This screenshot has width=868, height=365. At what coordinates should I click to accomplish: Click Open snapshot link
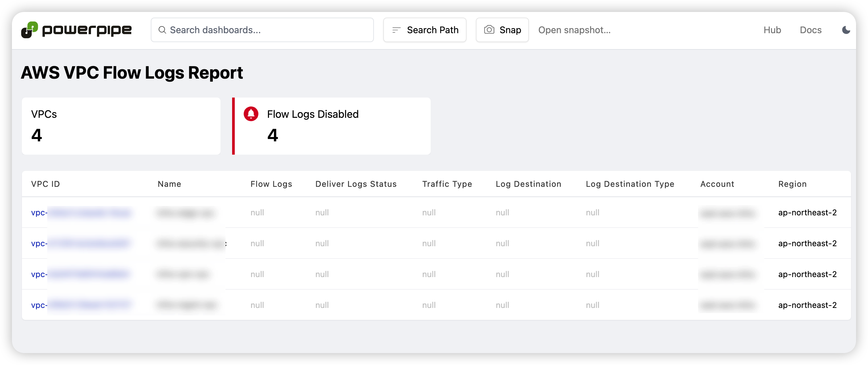[x=574, y=30]
